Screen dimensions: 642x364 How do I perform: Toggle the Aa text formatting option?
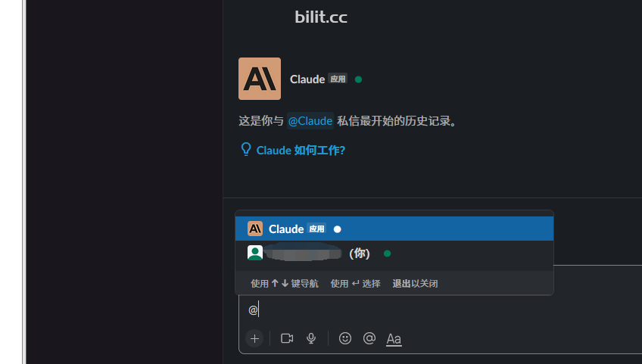(394, 339)
